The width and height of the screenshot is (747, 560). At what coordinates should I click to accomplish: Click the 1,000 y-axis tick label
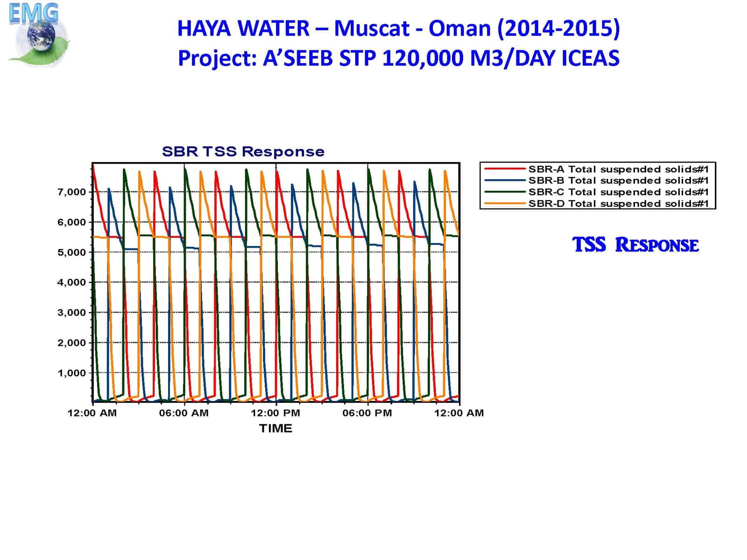pyautogui.click(x=71, y=373)
